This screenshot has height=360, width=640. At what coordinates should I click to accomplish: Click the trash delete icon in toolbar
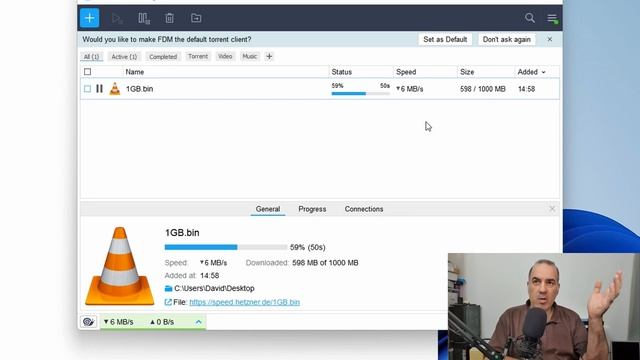point(169,18)
